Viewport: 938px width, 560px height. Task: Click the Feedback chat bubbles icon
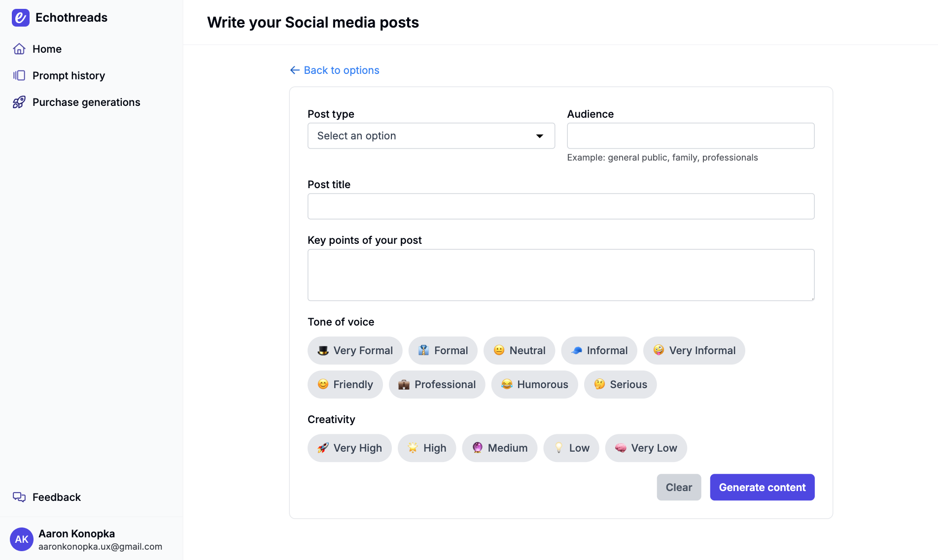pos(19,497)
